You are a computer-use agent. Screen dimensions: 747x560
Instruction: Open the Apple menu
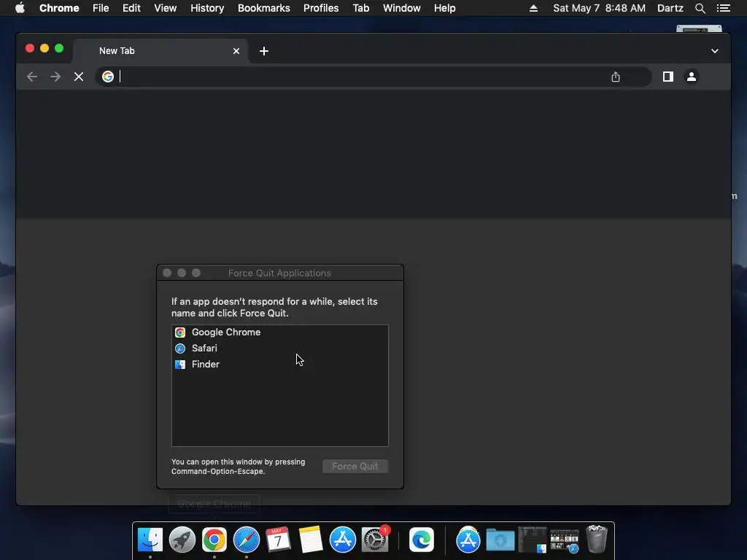click(20, 8)
